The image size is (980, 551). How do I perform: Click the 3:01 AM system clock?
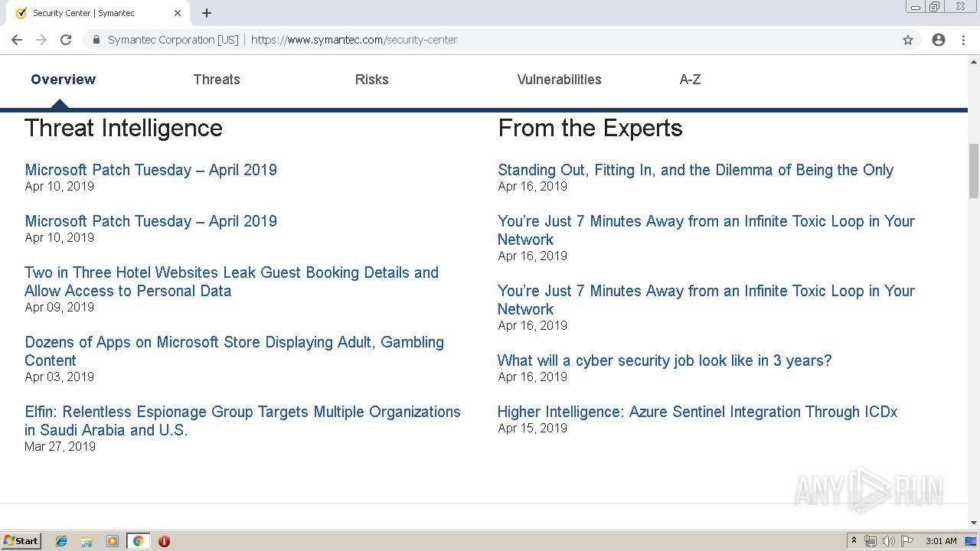pyautogui.click(x=941, y=541)
